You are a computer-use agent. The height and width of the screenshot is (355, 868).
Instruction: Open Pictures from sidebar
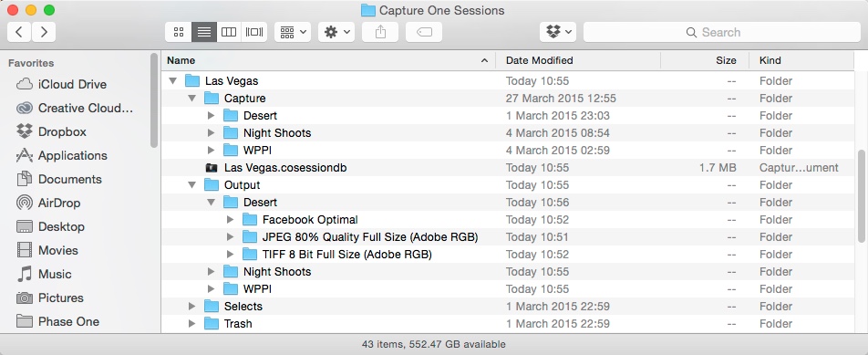click(x=50, y=298)
